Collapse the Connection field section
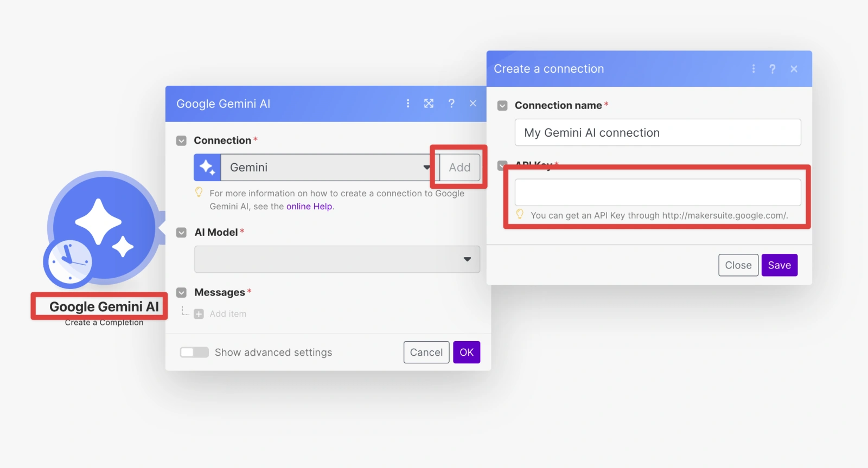Screen dimensions: 868x468 coord(182,141)
